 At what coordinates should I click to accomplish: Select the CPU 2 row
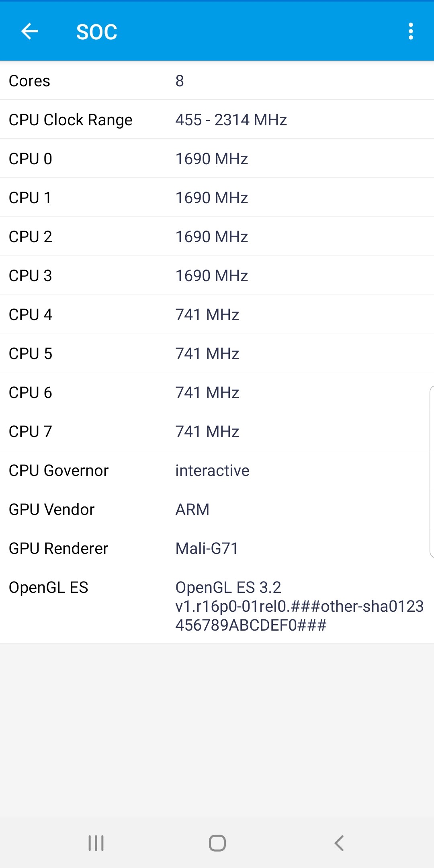click(217, 237)
